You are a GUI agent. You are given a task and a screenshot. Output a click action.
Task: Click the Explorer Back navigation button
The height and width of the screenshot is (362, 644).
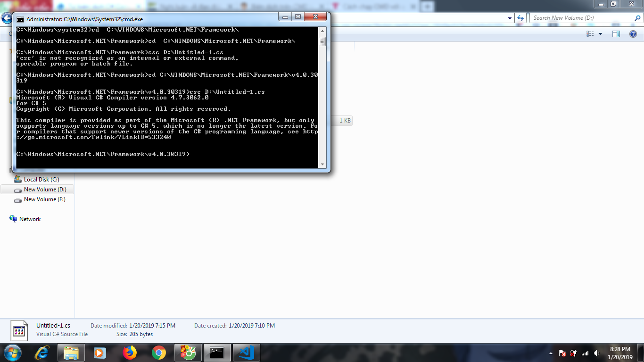click(x=7, y=18)
